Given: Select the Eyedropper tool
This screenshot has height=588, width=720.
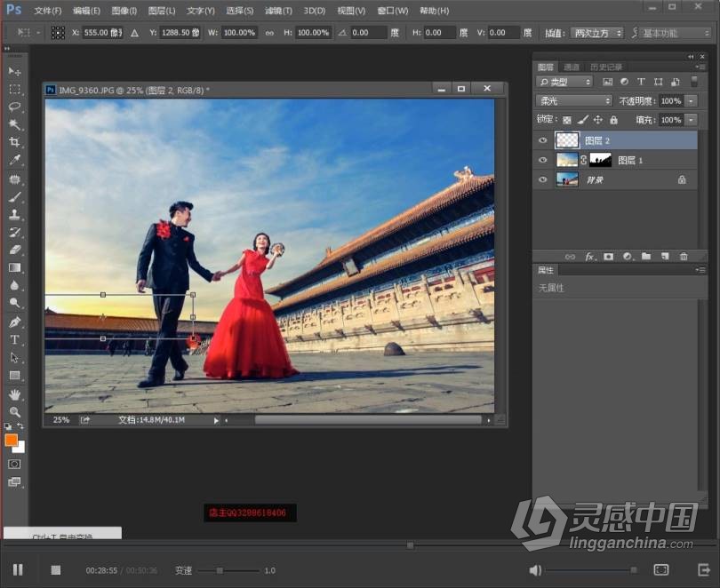Looking at the screenshot, I should (15, 160).
